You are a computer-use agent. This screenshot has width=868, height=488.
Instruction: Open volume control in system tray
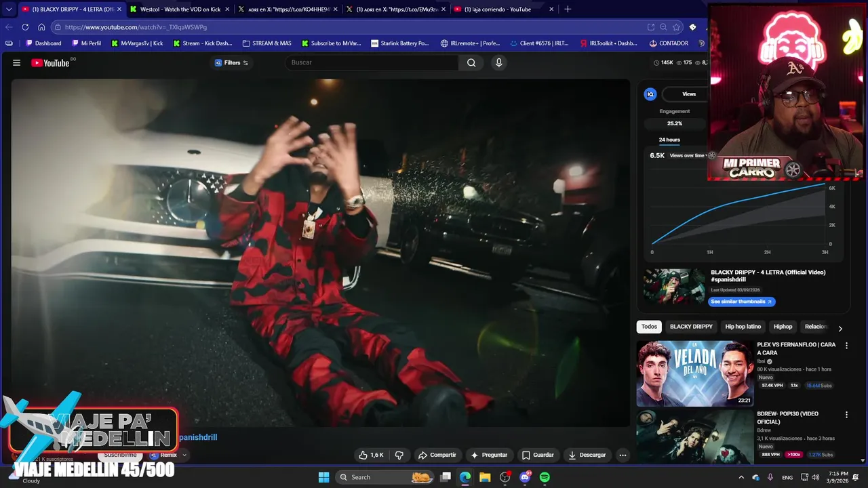[x=815, y=477]
